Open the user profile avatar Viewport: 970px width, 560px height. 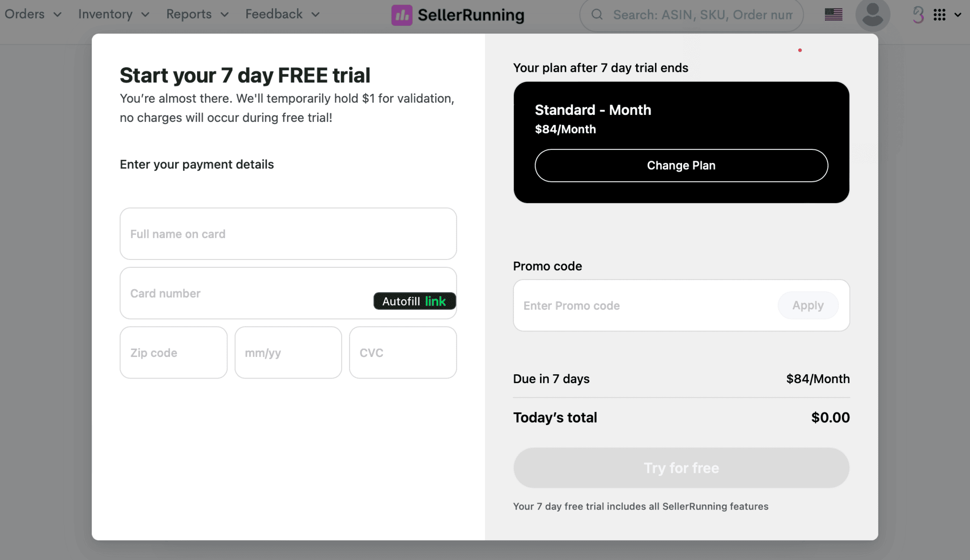tap(872, 15)
